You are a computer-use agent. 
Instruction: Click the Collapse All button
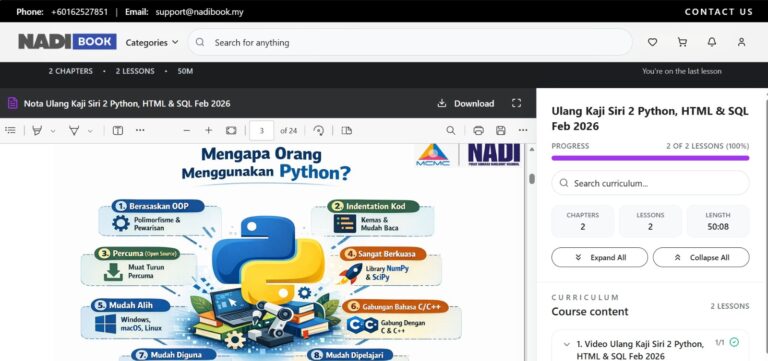click(701, 258)
